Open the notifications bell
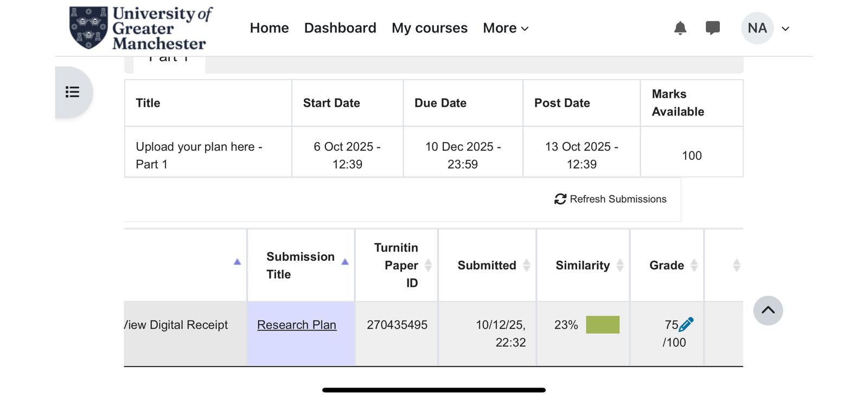868x400 pixels. coord(680,28)
